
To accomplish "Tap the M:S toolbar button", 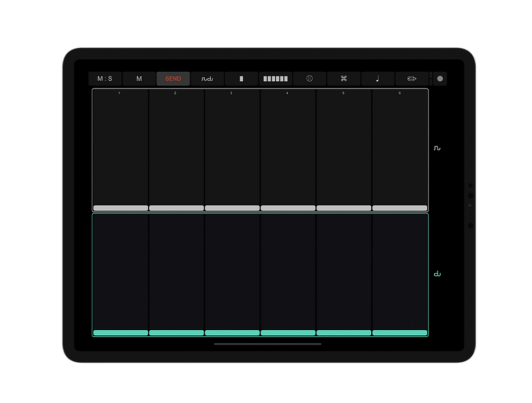I will [105, 79].
